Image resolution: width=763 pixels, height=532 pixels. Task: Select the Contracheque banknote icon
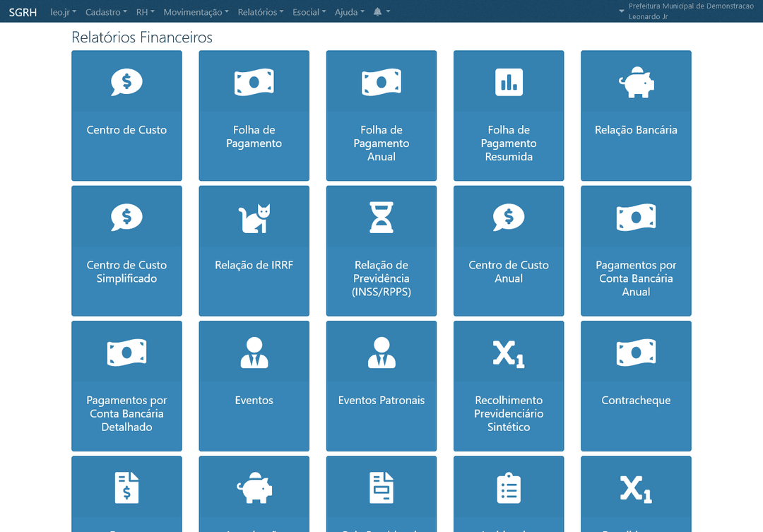coord(636,353)
